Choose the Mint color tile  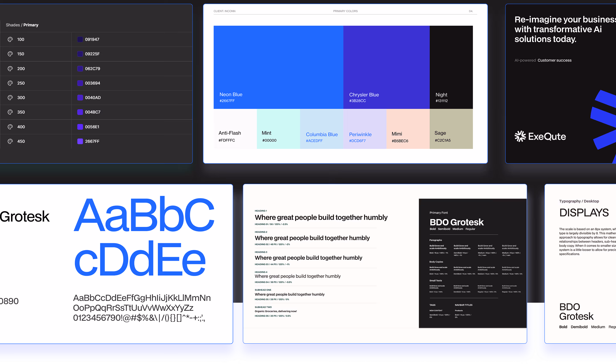point(278,129)
